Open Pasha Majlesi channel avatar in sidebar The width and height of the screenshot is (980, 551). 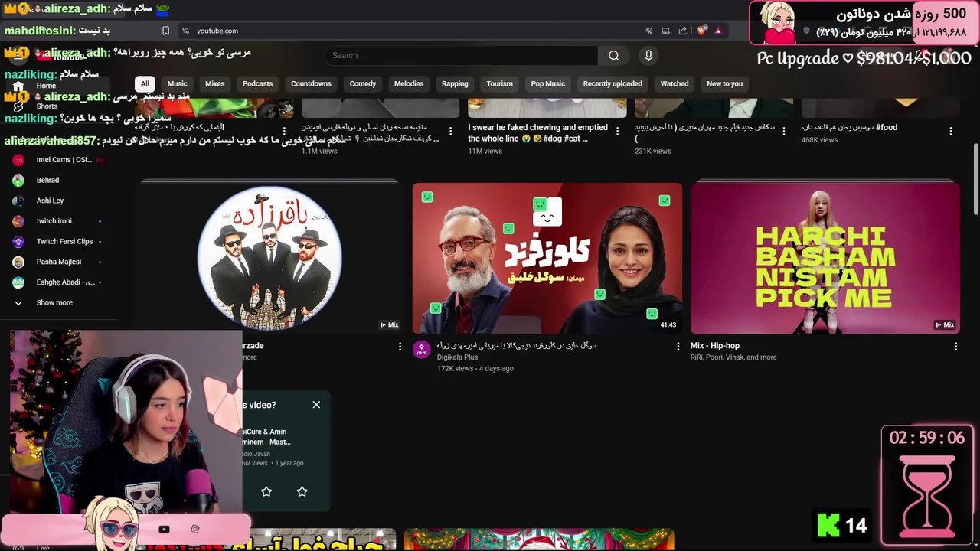18,262
